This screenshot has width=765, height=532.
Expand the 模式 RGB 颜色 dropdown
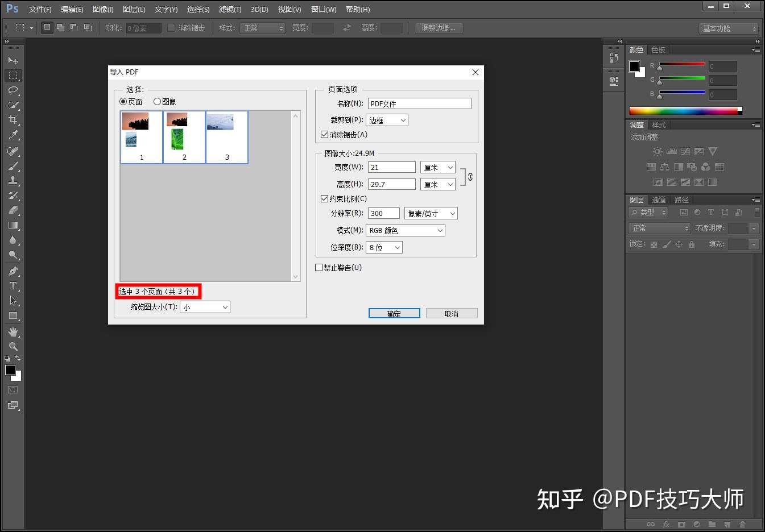point(406,230)
